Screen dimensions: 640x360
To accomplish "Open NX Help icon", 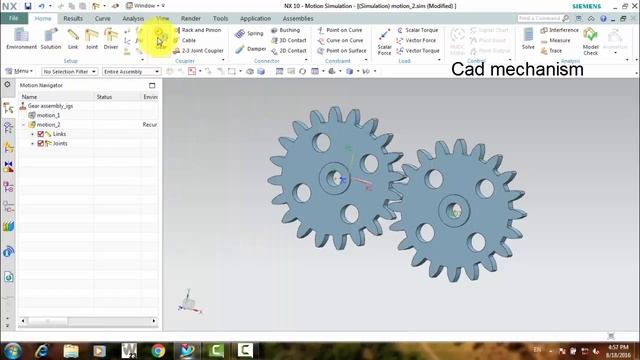I will point(603,19).
